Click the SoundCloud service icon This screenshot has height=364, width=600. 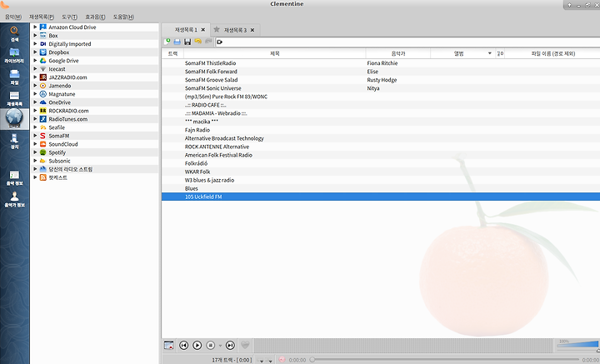coord(42,144)
